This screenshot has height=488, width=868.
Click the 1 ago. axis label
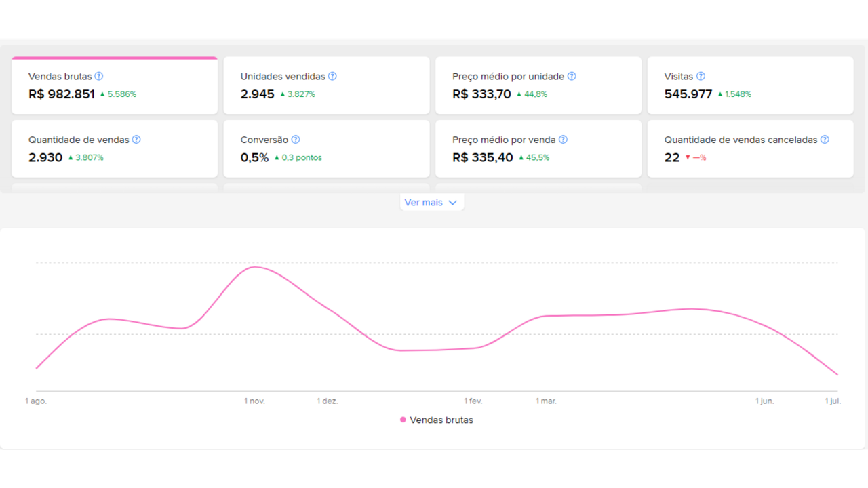coord(36,401)
